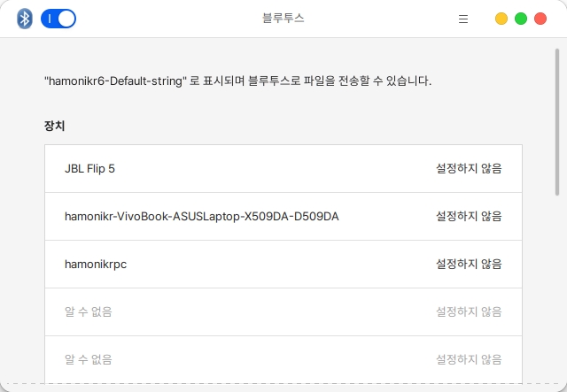Click 설정하지 않음 status of second unknown device
The image size is (567, 392).
click(469, 359)
